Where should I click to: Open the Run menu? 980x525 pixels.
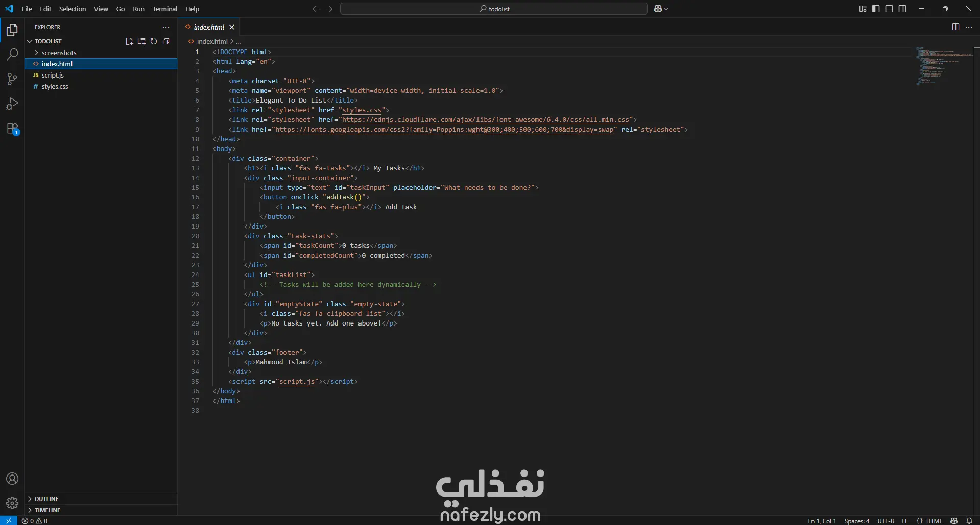click(x=138, y=9)
